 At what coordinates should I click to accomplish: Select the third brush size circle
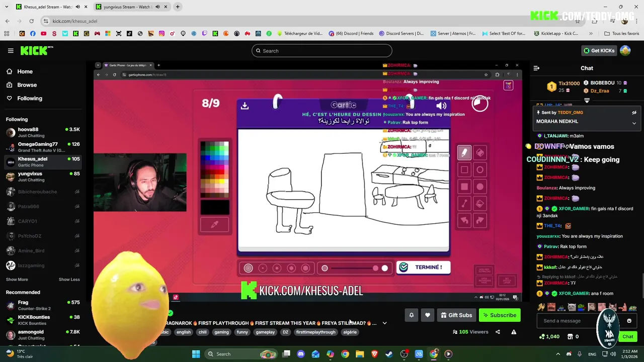[277, 268]
